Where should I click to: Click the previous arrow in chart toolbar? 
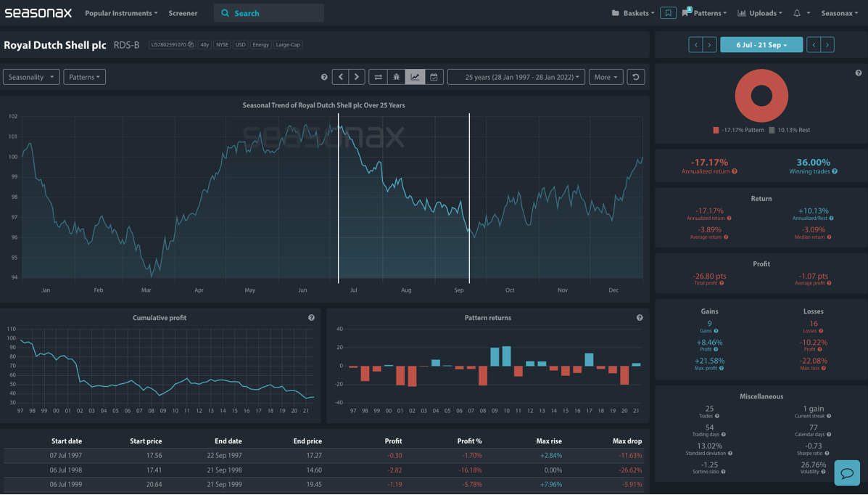[x=340, y=77]
